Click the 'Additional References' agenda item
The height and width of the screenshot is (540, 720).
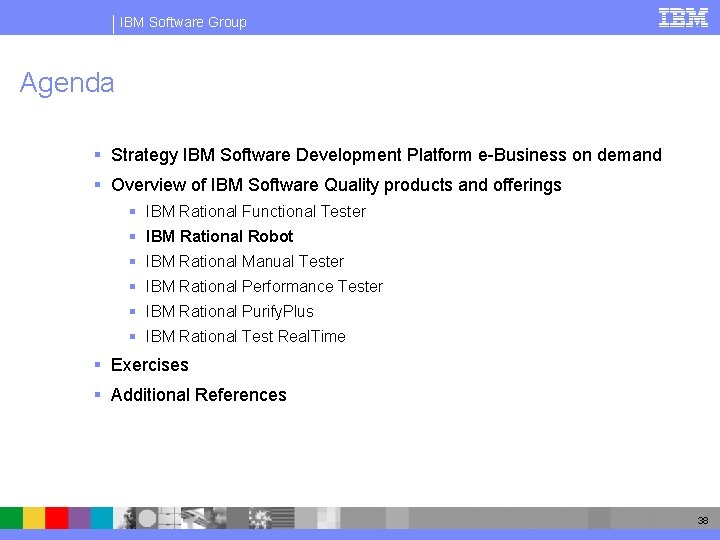[198, 395]
